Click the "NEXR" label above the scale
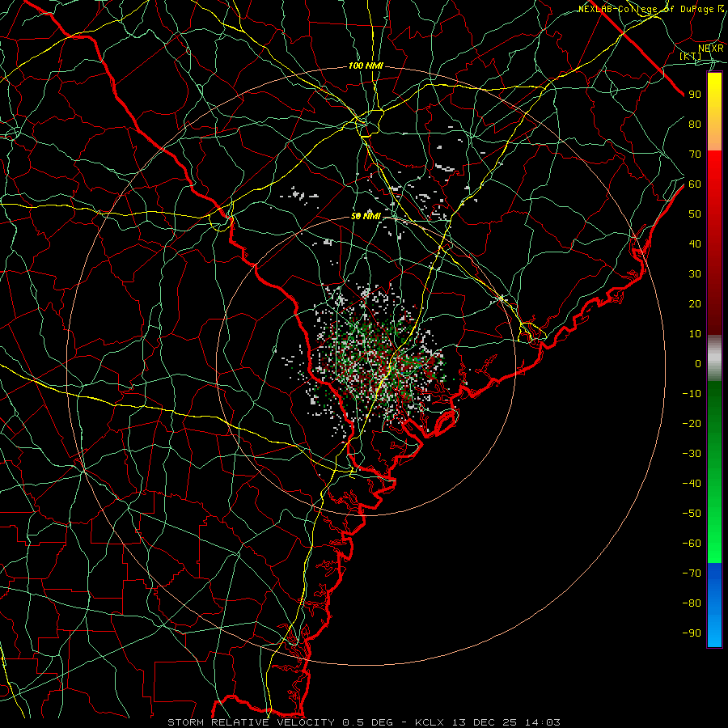 pos(711,49)
